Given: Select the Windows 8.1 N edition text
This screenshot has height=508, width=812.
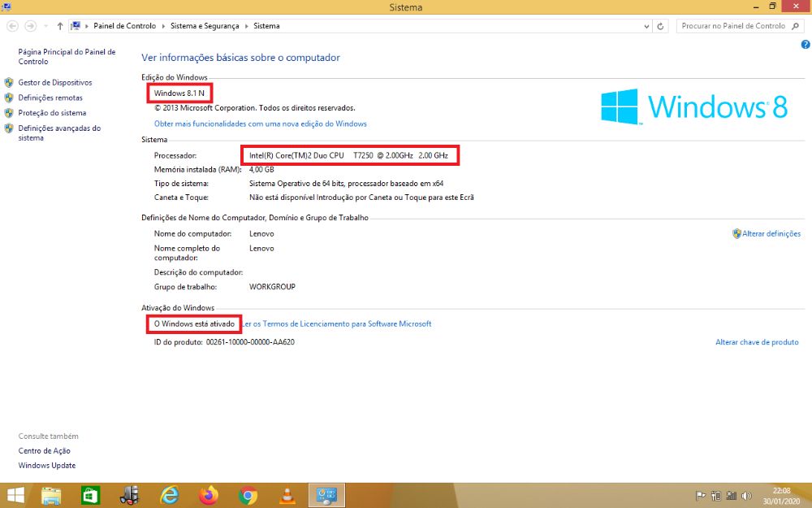Looking at the screenshot, I should [x=179, y=93].
